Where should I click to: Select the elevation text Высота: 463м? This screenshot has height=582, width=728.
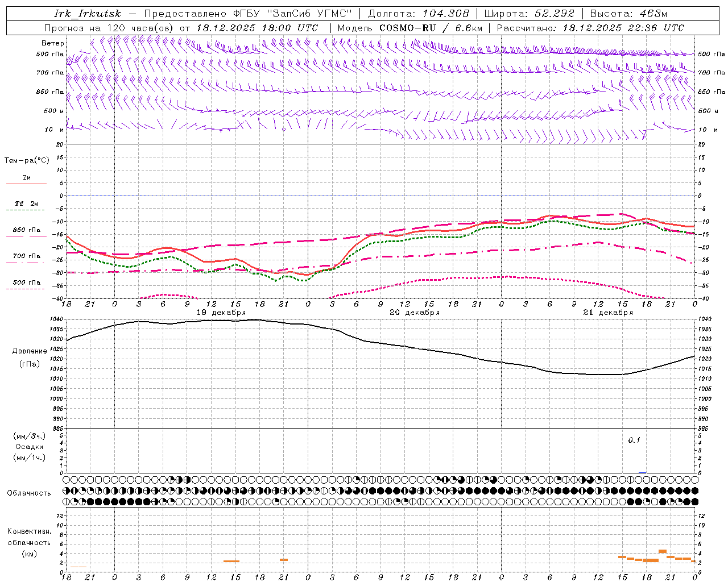pos(628,14)
